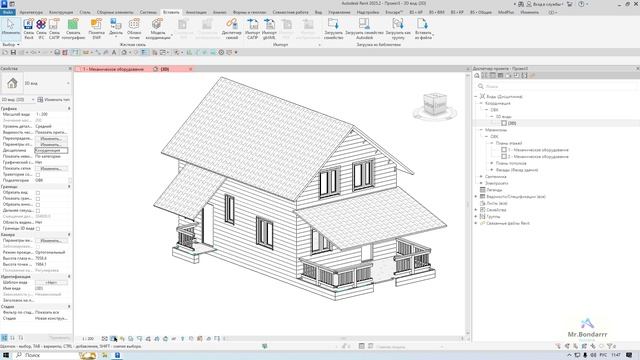Screen dimensions: 640x360
Task: Toggle Показать границы обрезки checkbox
Action: [38, 198]
